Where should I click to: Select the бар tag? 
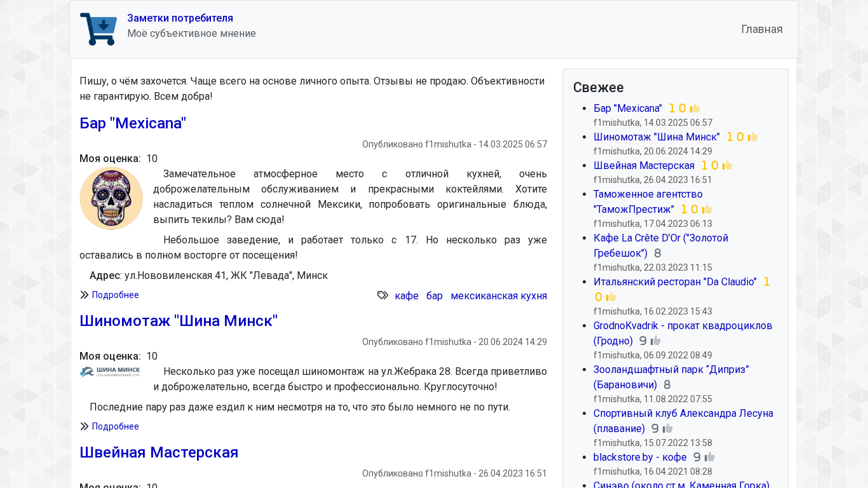(435, 295)
